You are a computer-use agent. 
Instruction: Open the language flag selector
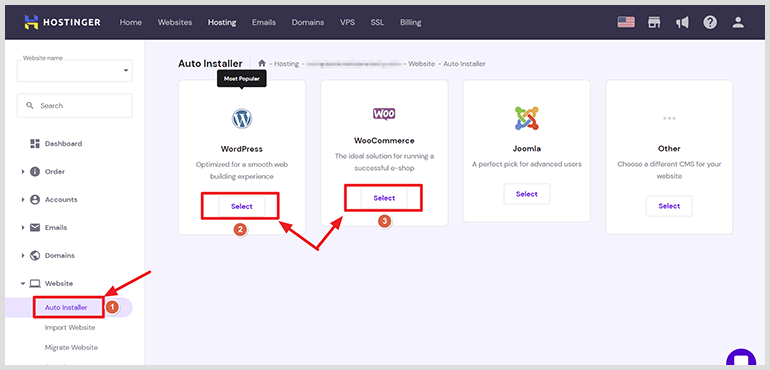[x=626, y=22]
